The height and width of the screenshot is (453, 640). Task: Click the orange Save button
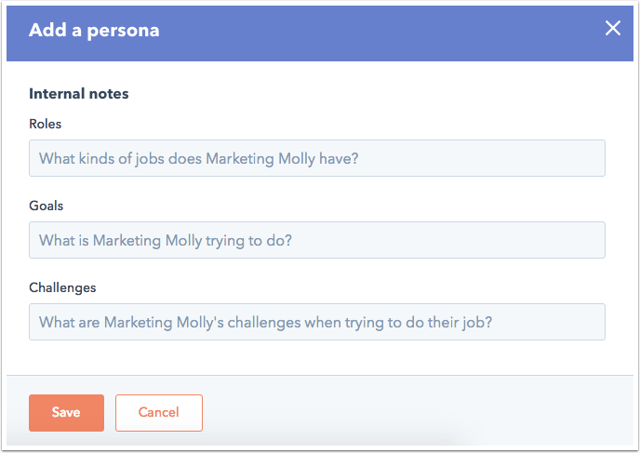[66, 413]
